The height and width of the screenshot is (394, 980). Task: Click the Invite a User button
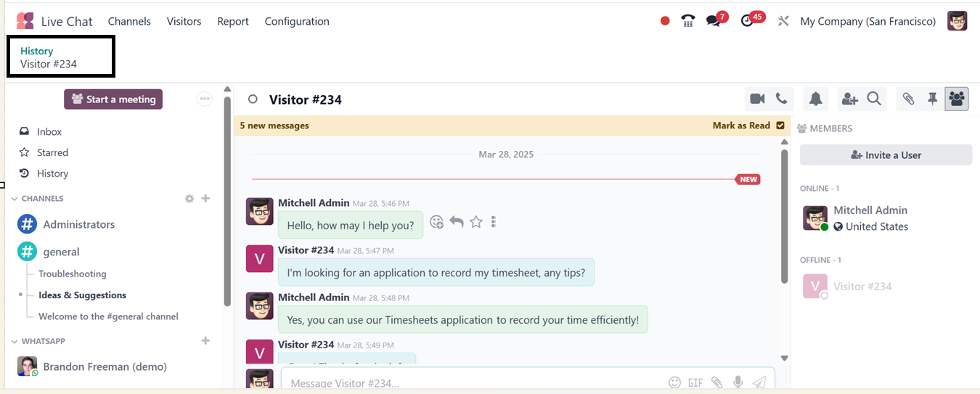click(x=886, y=155)
